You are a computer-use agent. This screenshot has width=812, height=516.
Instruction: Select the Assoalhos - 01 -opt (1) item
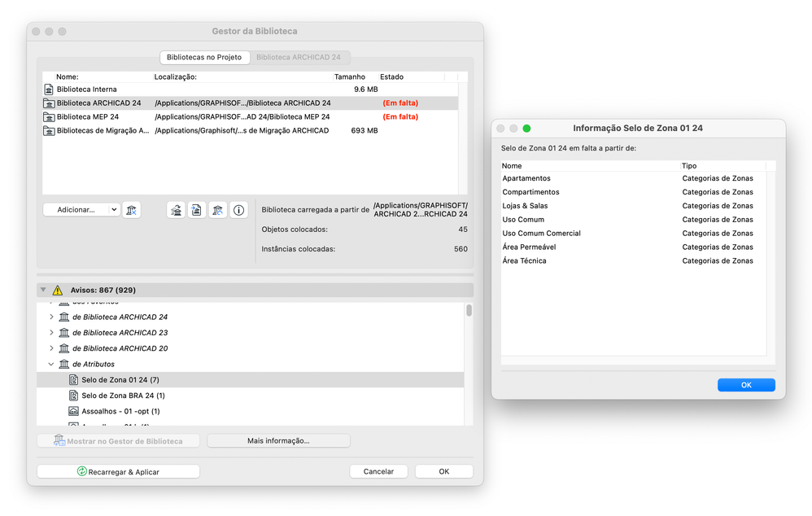pos(250,411)
